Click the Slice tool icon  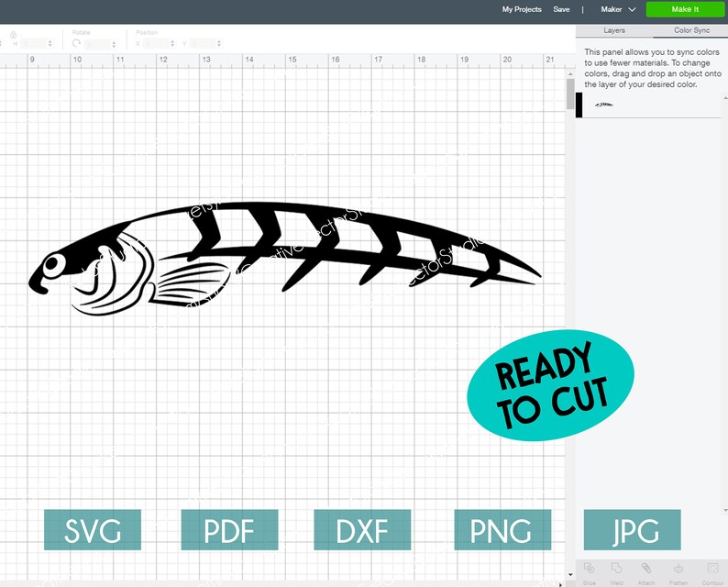[x=589, y=568]
